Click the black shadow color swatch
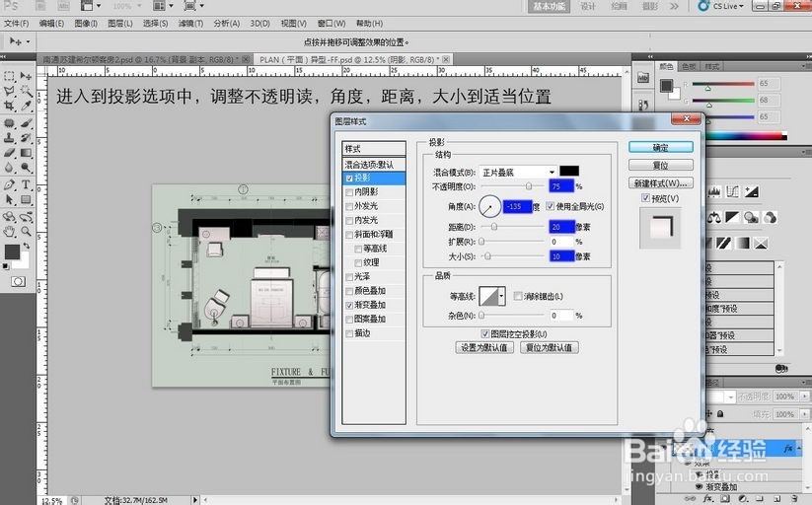Screen dimensions: 812x505 tap(569, 171)
